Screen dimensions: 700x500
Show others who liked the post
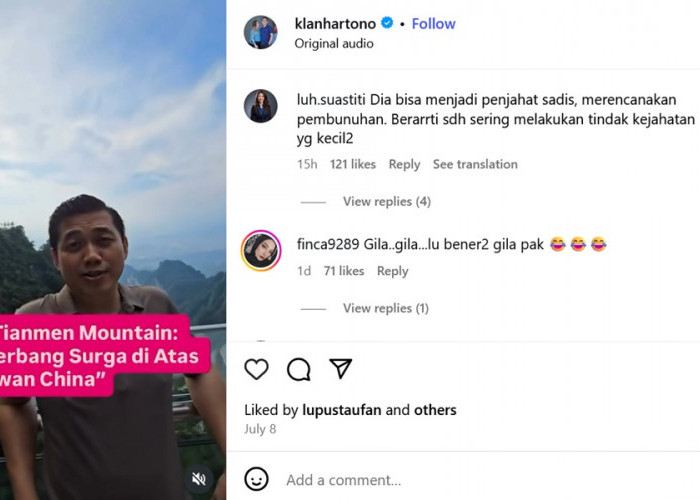tap(434, 410)
